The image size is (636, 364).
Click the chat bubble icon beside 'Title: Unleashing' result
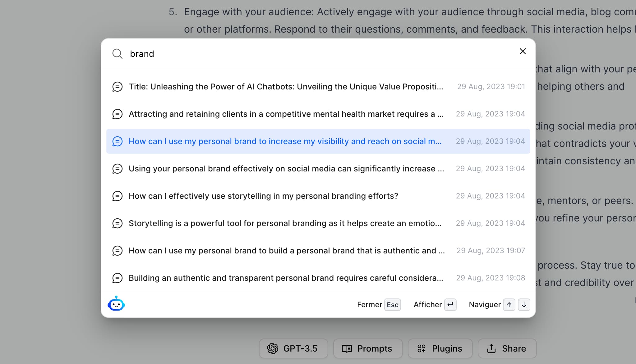[x=117, y=87]
